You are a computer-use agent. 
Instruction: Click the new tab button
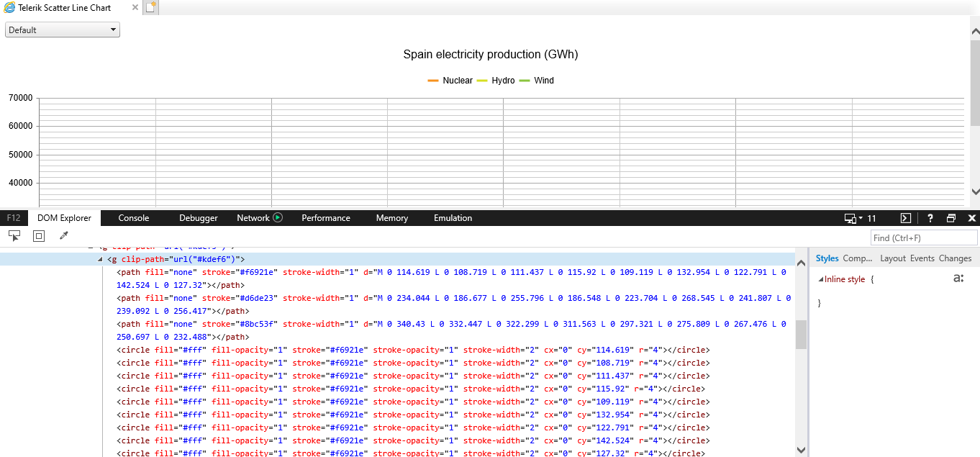click(150, 7)
